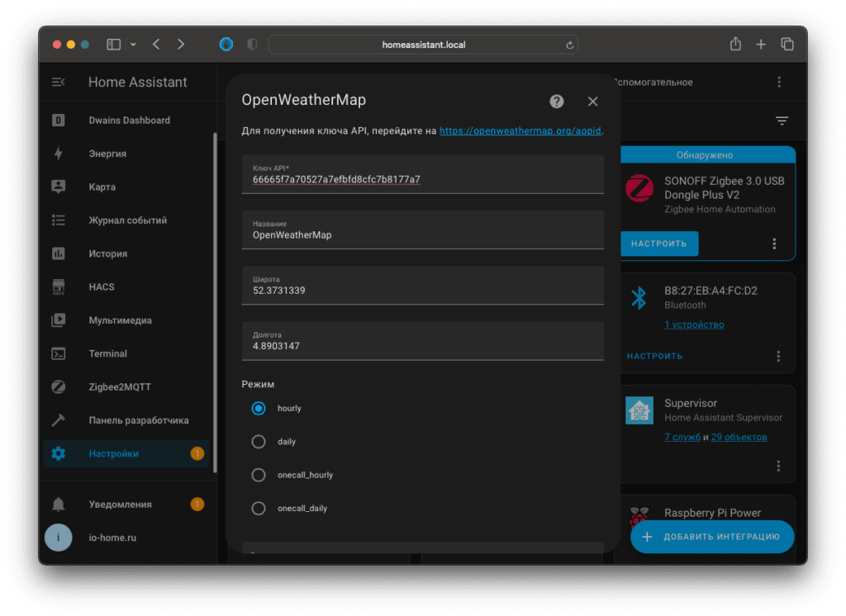Click the Панель разработчика hammer icon

point(59,420)
